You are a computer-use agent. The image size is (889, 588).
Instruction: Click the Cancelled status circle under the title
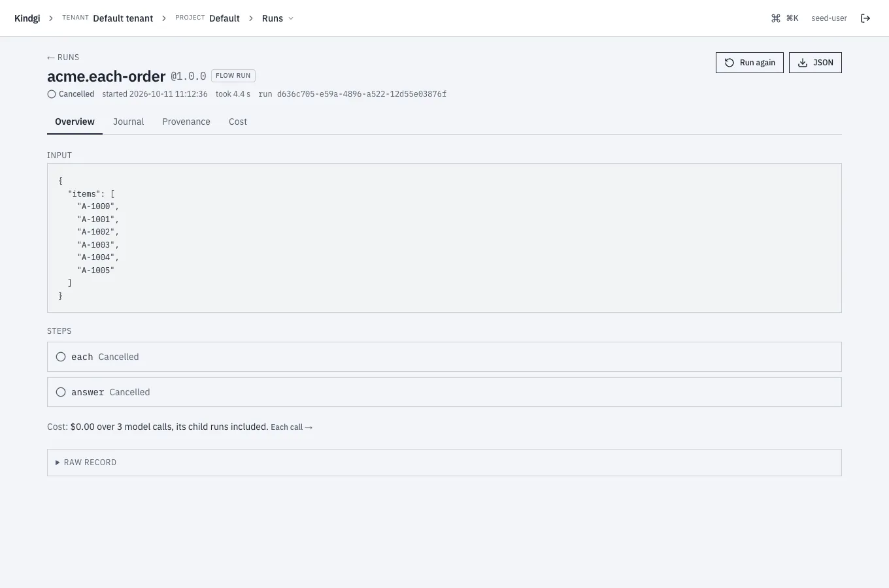point(52,94)
